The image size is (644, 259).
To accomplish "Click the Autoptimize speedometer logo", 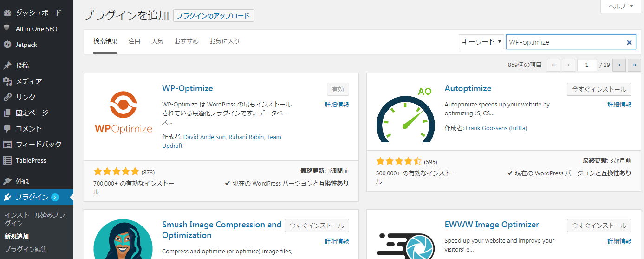I will (x=405, y=115).
